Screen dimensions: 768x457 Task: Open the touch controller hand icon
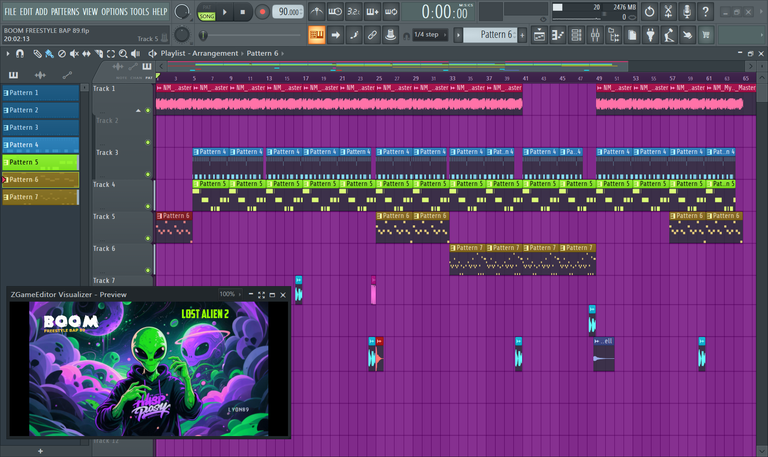coord(688,35)
